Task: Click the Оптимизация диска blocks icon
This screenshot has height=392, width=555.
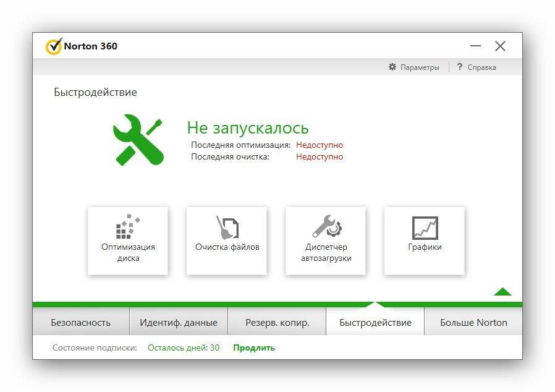Action: pyautogui.click(x=128, y=226)
